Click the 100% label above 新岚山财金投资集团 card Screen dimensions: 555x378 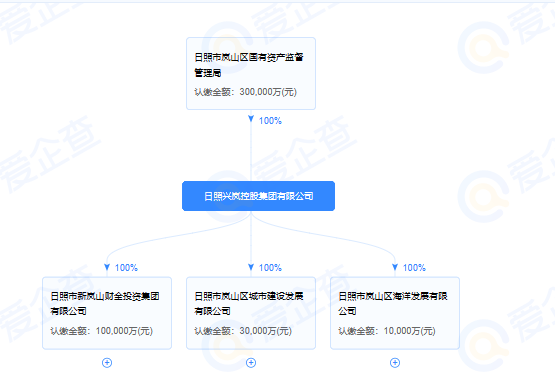pyautogui.click(x=126, y=268)
